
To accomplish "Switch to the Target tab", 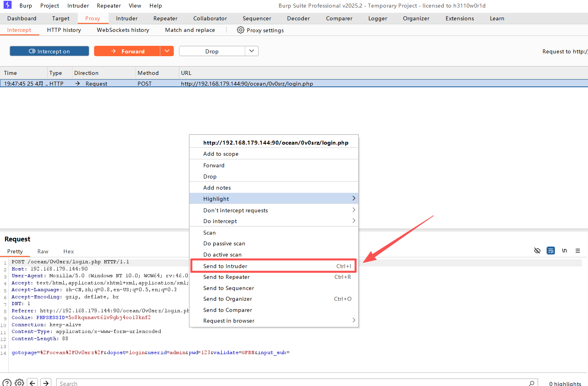I will click(x=61, y=18).
